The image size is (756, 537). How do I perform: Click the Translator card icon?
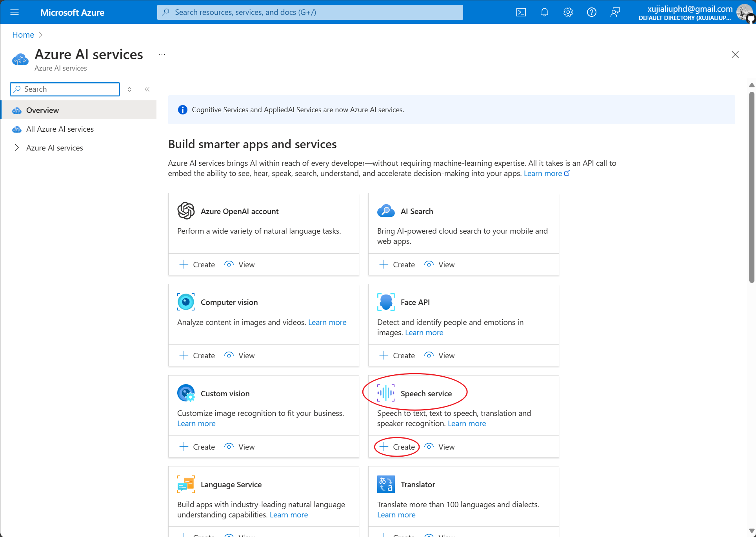(x=386, y=484)
